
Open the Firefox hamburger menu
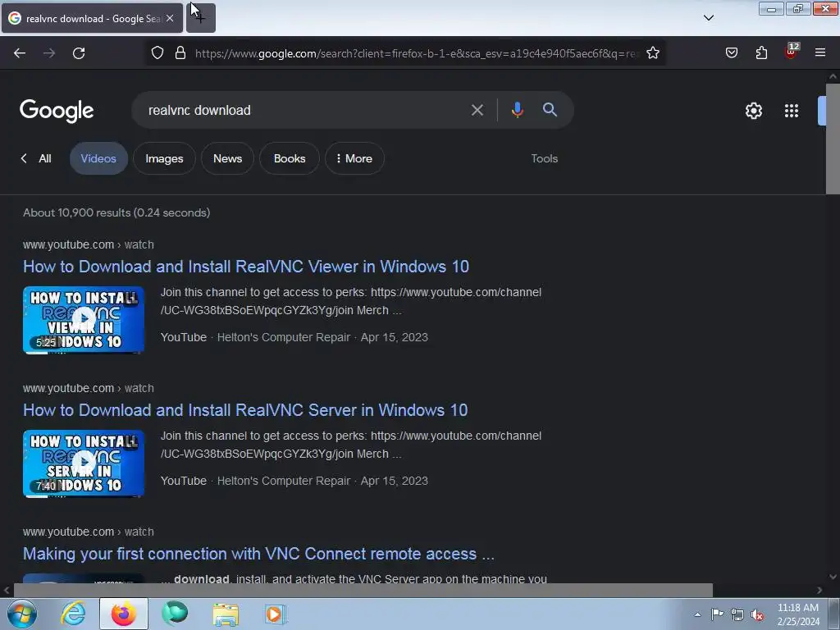(820, 53)
